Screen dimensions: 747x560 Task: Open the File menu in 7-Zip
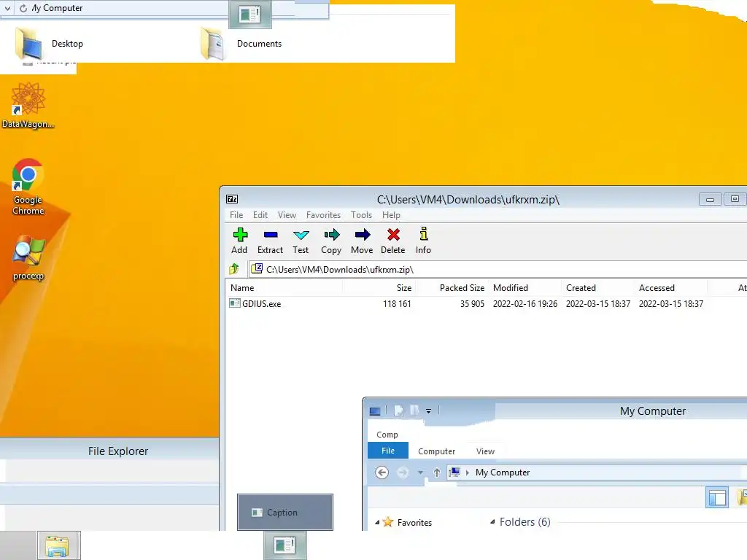click(236, 215)
